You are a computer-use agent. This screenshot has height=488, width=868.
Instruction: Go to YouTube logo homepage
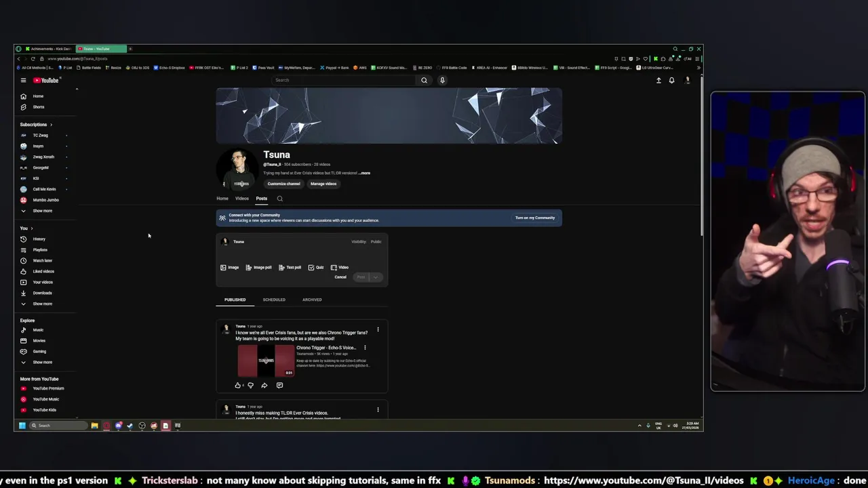click(x=46, y=81)
